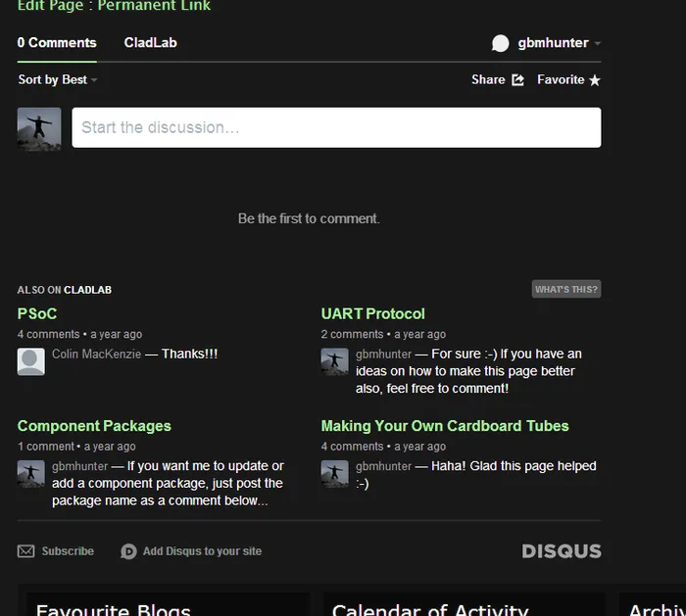686x616 pixels.
Task: Open the PSoC discussion link
Action: (37, 313)
